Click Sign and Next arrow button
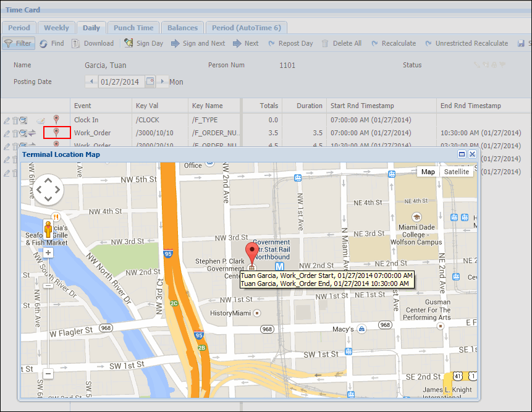This screenshot has width=532, height=412. coord(198,43)
